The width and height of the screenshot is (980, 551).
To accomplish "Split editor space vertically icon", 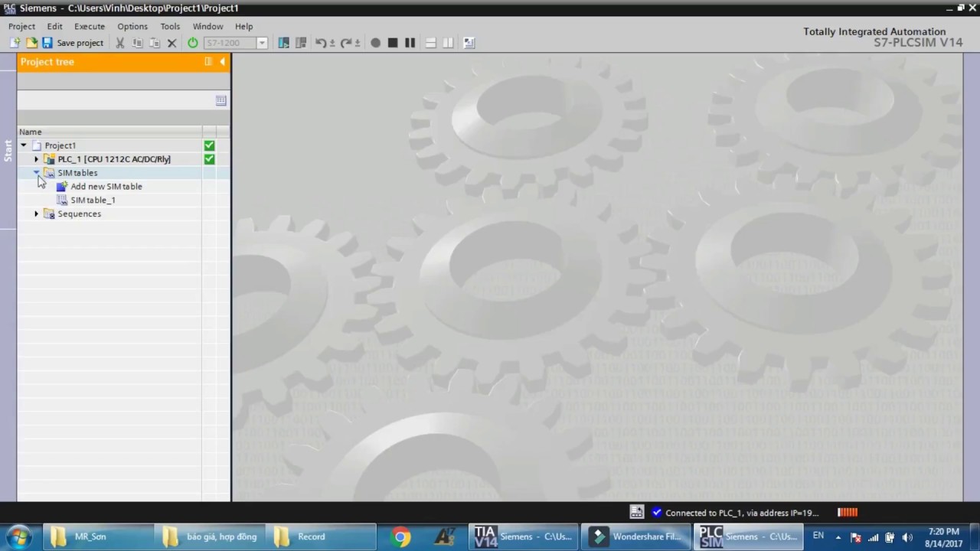I will click(x=448, y=43).
